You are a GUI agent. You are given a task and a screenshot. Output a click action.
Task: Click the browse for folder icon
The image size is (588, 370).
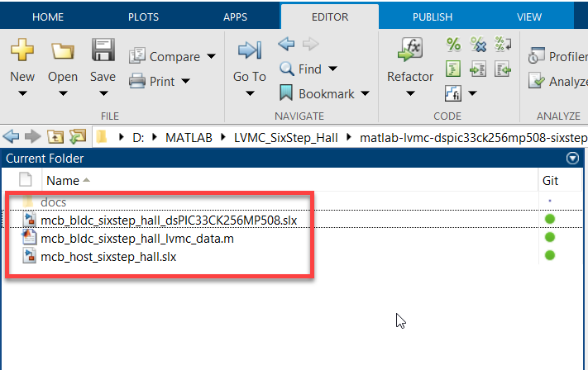pos(78,137)
